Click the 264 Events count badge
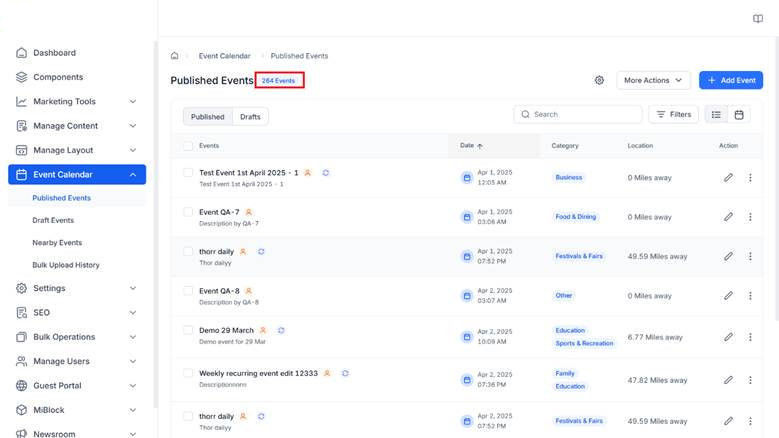The height and width of the screenshot is (438, 779). (x=278, y=80)
